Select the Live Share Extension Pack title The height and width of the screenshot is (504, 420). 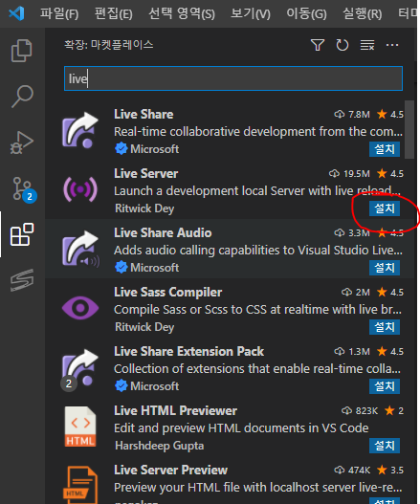(x=188, y=351)
